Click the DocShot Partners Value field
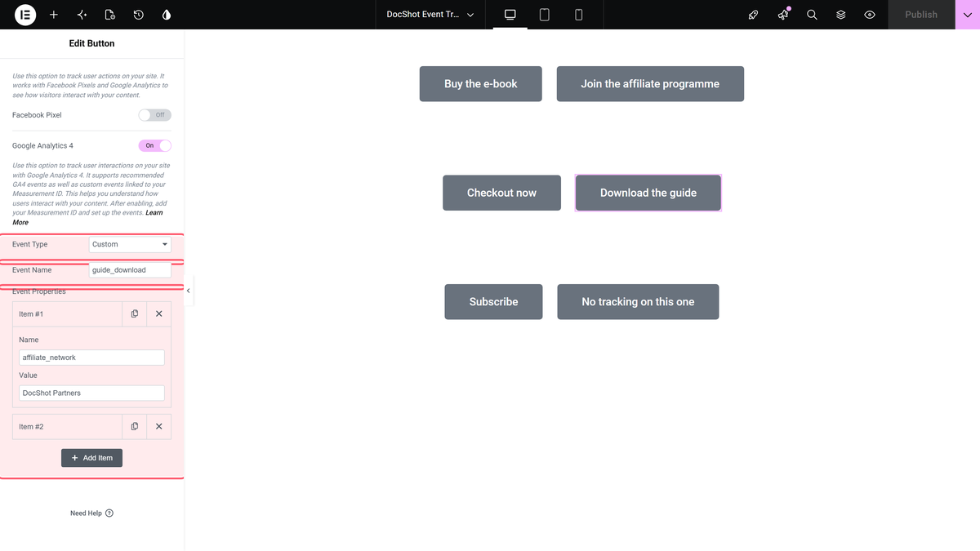This screenshot has height=551, width=980. click(x=91, y=393)
